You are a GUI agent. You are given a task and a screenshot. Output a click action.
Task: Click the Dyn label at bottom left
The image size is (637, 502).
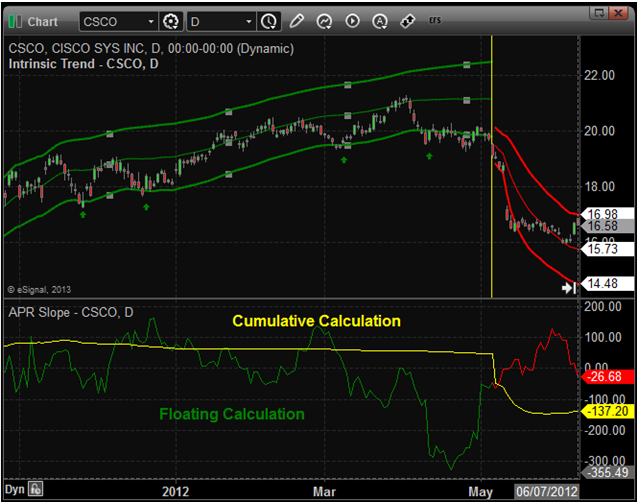15,489
